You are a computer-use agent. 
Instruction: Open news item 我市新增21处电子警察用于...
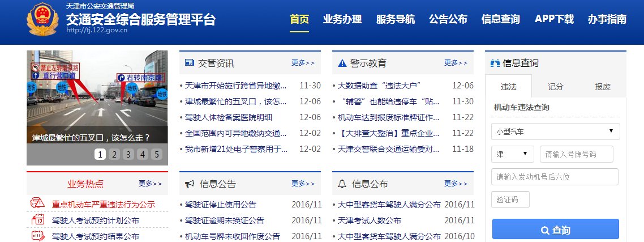click(x=236, y=150)
